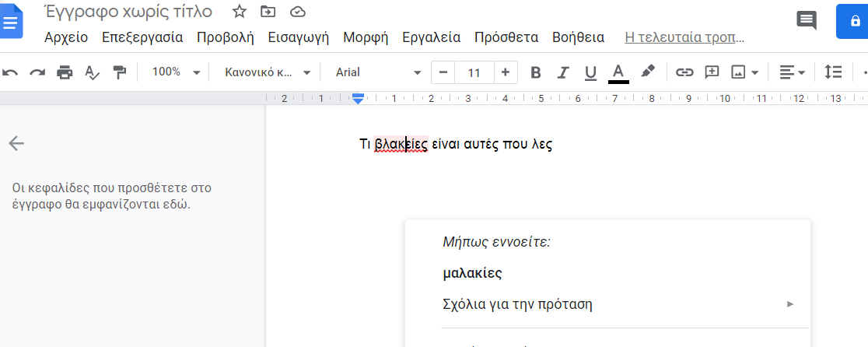Click the redo arrow icon

[x=37, y=72]
